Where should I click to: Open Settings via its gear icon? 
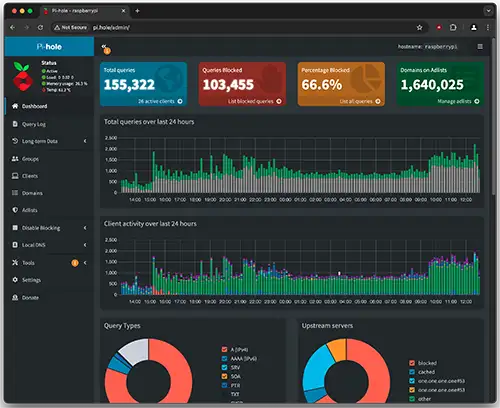15,280
